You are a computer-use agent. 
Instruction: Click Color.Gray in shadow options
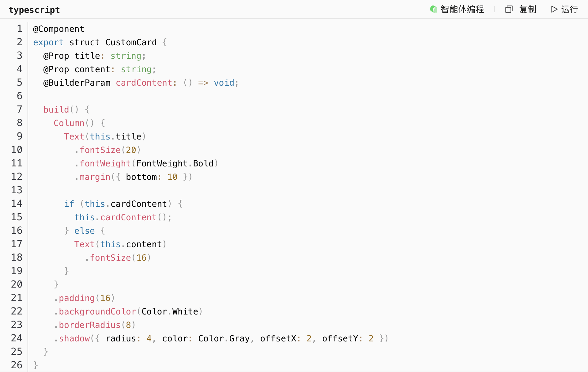point(224,338)
